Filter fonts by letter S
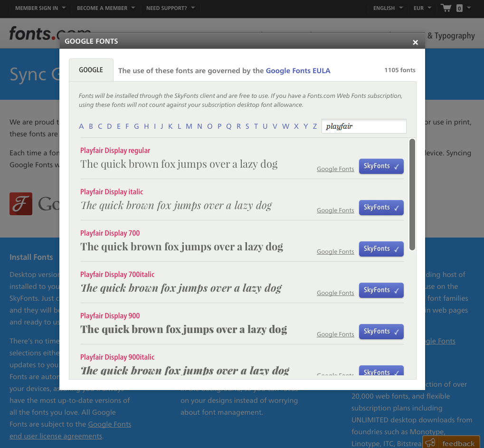The height and width of the screenshot is (448, 484). tap(247, 126)
